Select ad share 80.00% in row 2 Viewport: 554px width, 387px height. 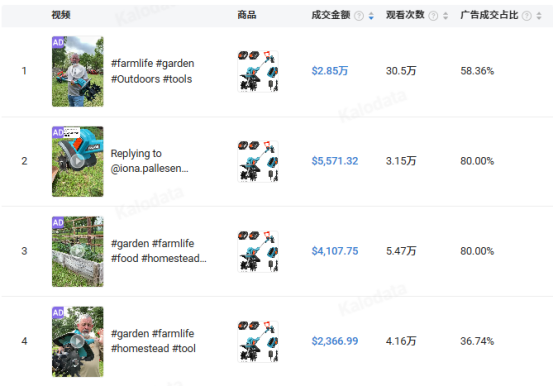click(477, 161)
